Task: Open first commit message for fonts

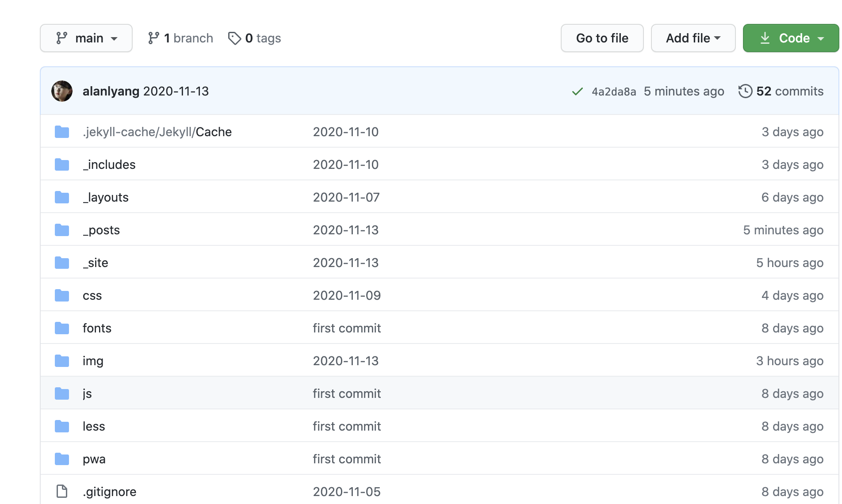Action: pos(346,328)
